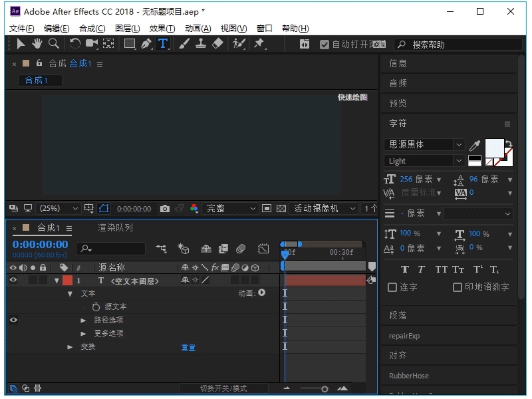Click the 重置 link on the Transform group
Screen dimensions: 532x399
(x=189, y=346)
